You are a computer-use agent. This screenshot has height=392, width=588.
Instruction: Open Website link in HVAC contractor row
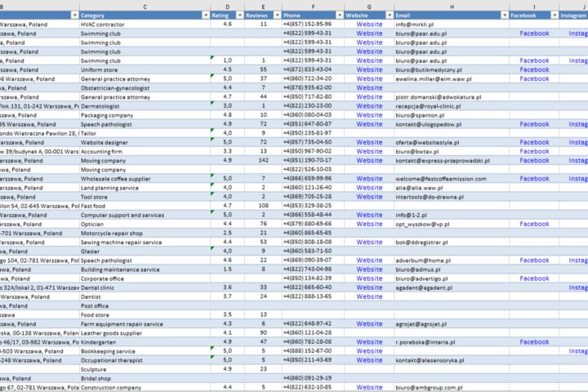click(x=369, y=24)
